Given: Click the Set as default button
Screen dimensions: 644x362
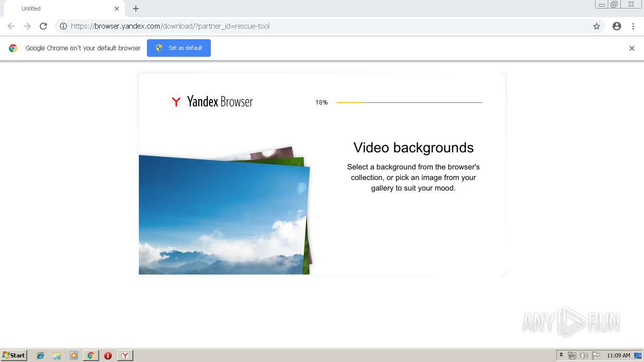Looking at the screenshot, I should pos(179,48).
